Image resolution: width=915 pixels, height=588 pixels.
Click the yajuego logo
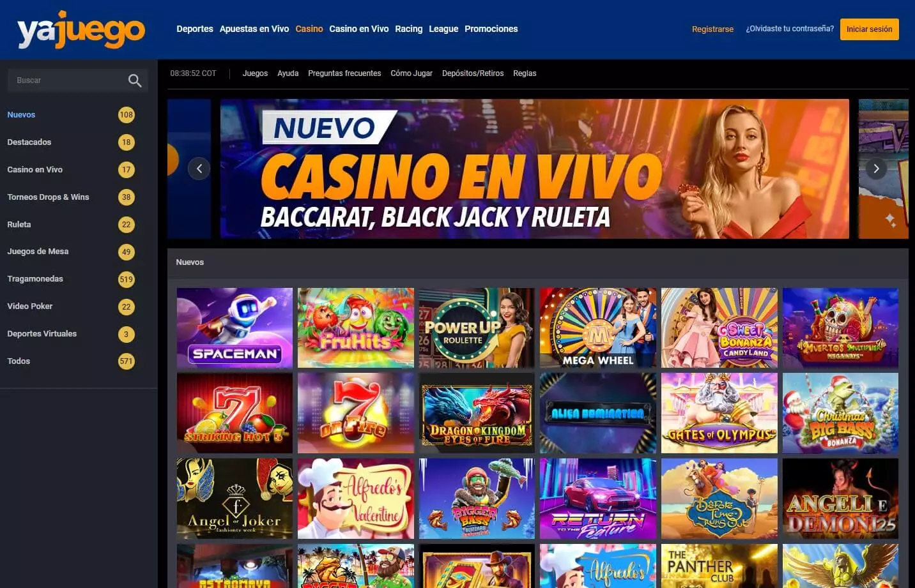pyautogui.click(x=81, y=30)
